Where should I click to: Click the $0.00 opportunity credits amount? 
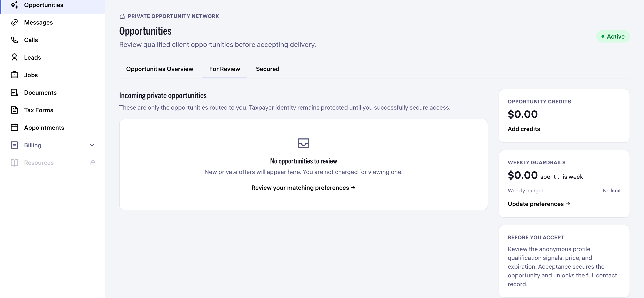click(x=523, y=115)
